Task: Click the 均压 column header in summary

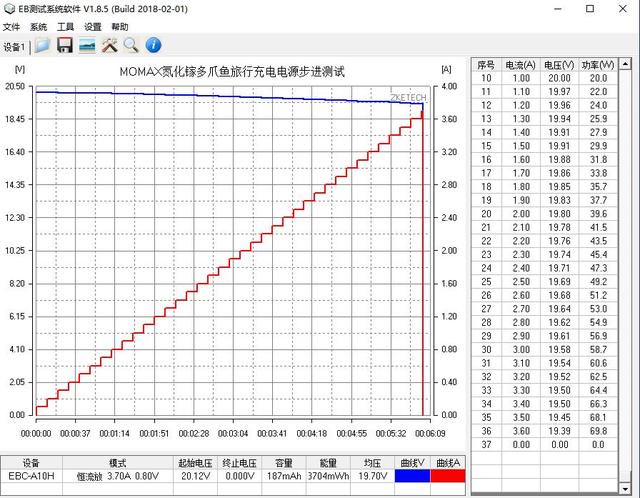Action: (372, 463)
